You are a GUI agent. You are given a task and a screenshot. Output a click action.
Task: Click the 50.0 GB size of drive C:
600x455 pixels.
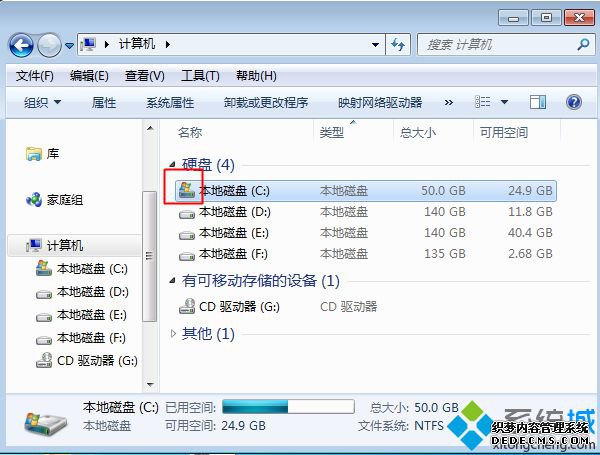pos(443,190)
